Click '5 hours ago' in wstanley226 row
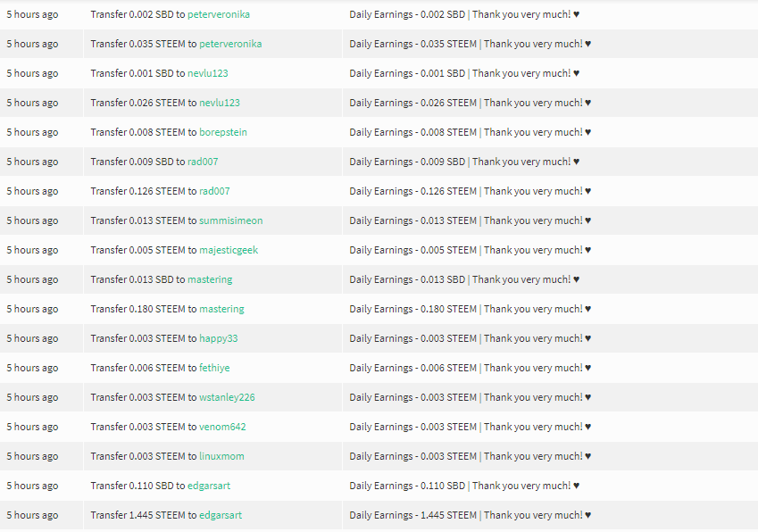This screenshot has height=532, width=758. click(x=32, y=398)
